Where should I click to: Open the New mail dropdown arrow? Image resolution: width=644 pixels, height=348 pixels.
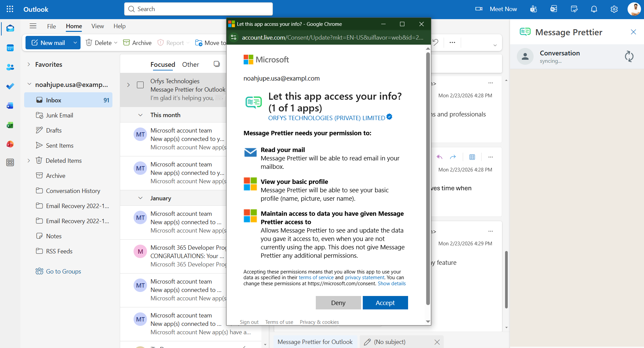pos(75,43)
